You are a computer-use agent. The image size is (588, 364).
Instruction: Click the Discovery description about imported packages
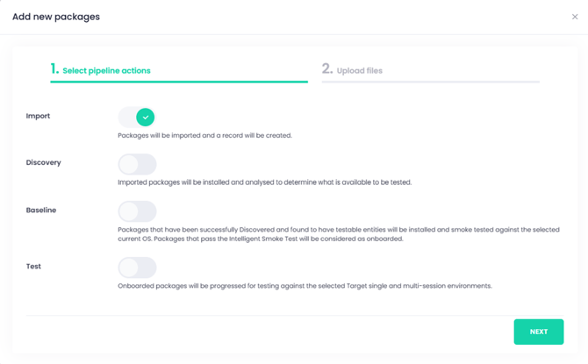(265, 182)
